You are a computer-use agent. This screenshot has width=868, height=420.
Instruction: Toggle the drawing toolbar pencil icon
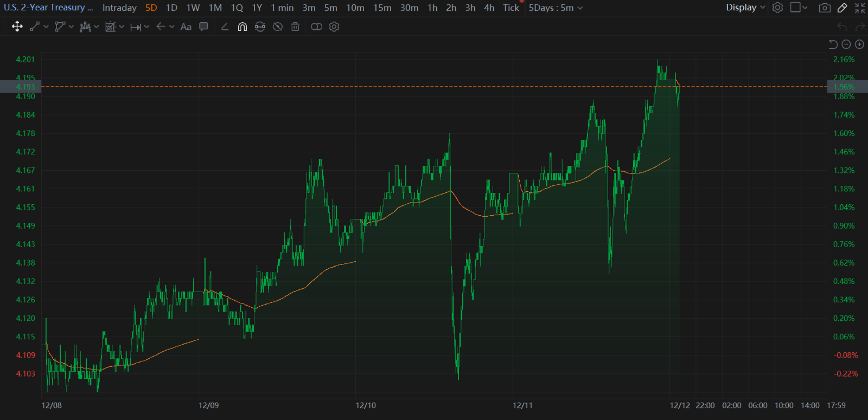tap(843, 8)
